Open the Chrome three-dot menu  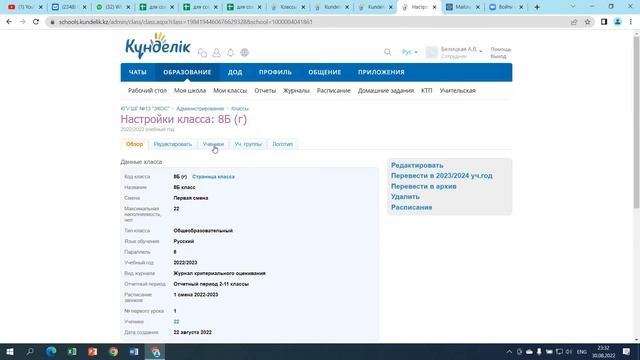[x=631, y=22]
